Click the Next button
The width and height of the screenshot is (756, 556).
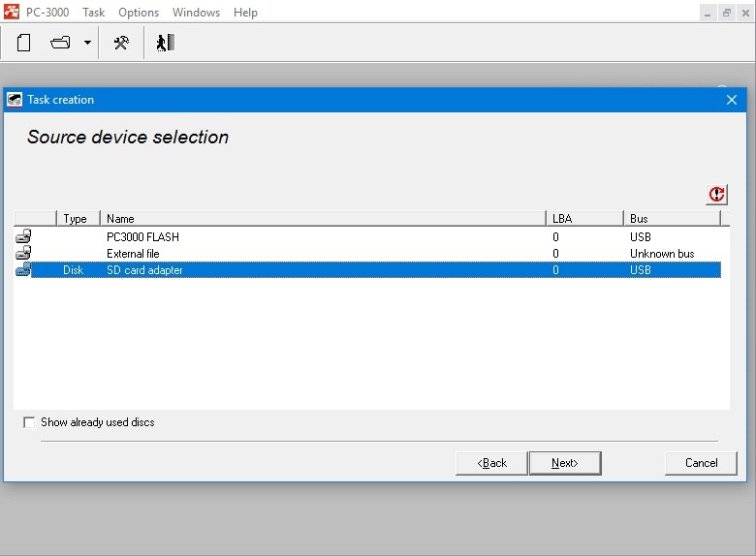pos(565,463)
